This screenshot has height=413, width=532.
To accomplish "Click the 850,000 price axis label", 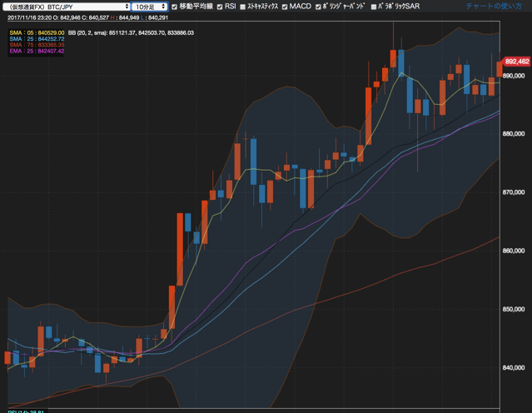I will coord(514,309).
